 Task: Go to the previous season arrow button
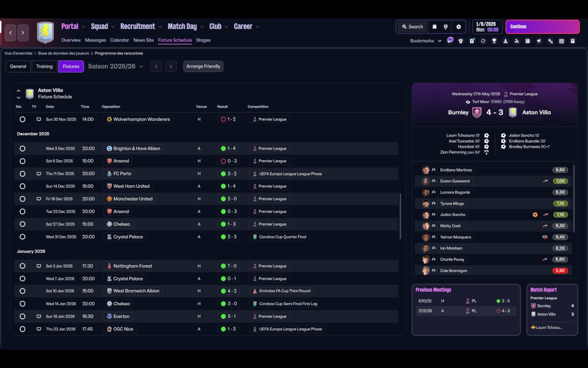[156, 66]
